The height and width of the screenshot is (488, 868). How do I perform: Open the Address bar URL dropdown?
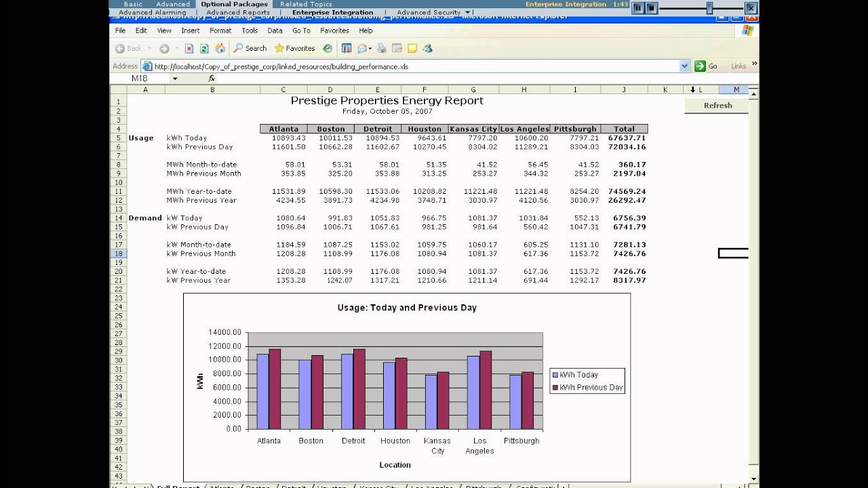684,66
